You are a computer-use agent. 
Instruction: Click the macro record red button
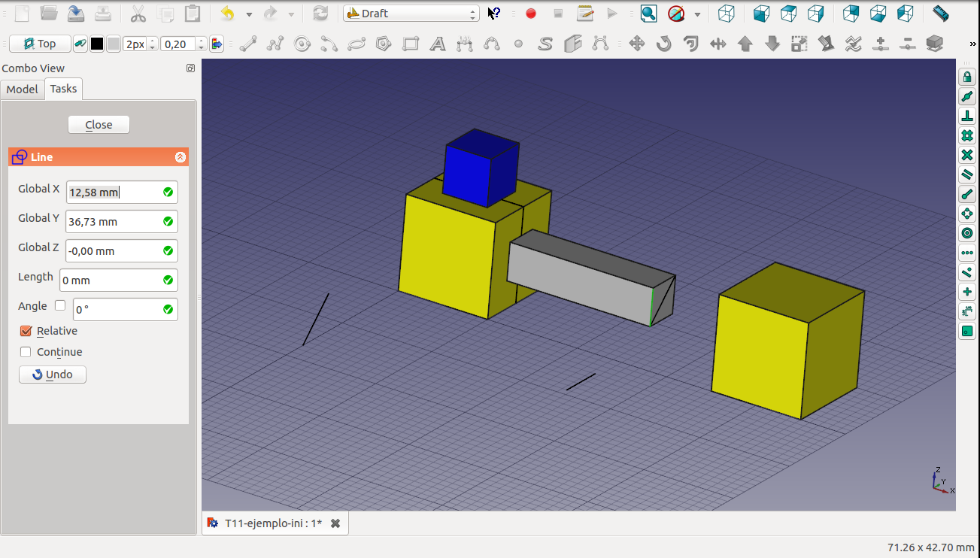[x=531, y=14]
